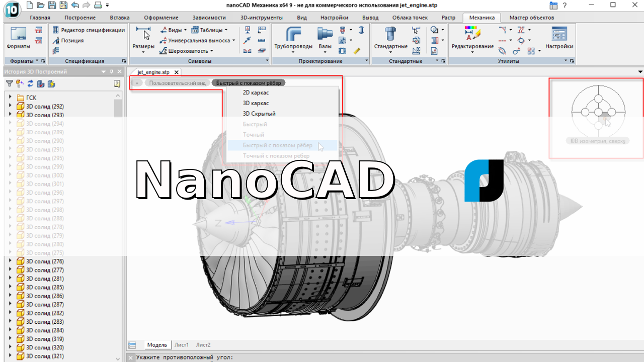Click the vertical double-arrow icon in Проектирование
644x362 pixels.
point(361,30)
